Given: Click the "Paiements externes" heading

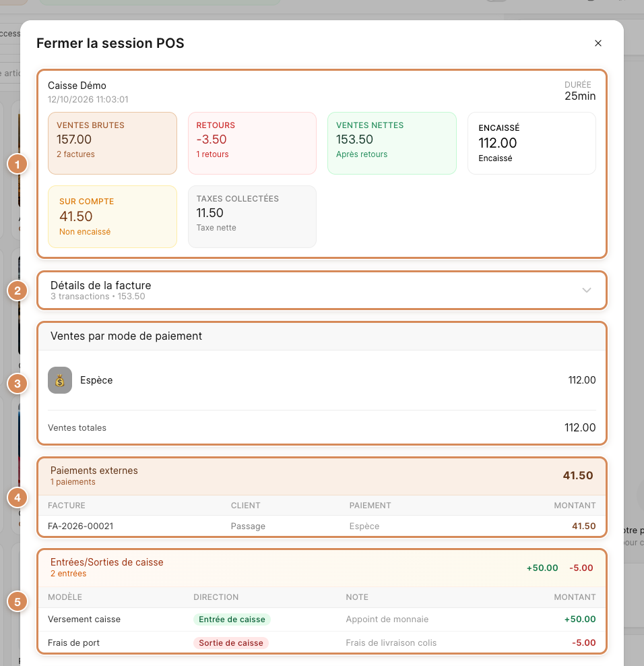Looking at the screenshot, I should [94, 471].
